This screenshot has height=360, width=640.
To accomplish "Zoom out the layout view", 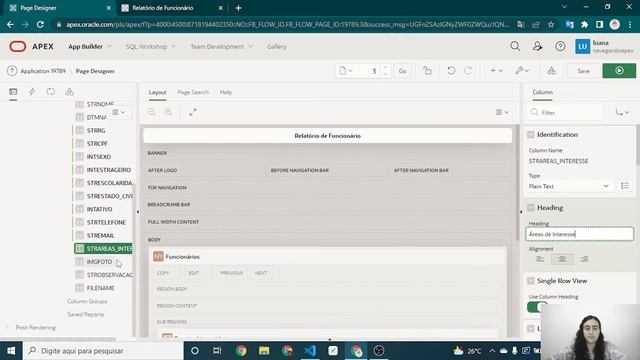I will [x=152, y=112].
